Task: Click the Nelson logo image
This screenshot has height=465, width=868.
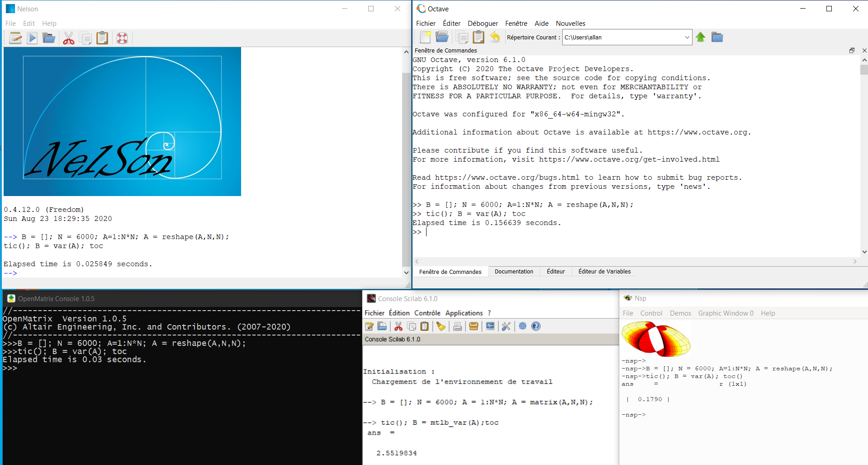Action: pyautogui.click(x=122, y=121)
